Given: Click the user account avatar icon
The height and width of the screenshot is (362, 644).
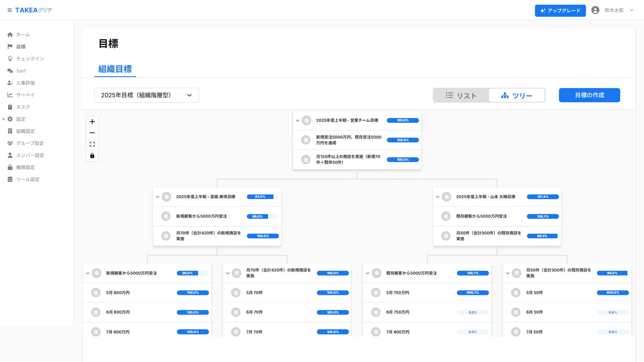Looking at the screenshot, I should 595,10.
